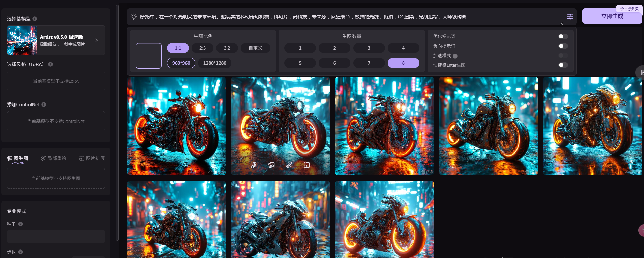Click the 种子 seed input field

(56, 237)
